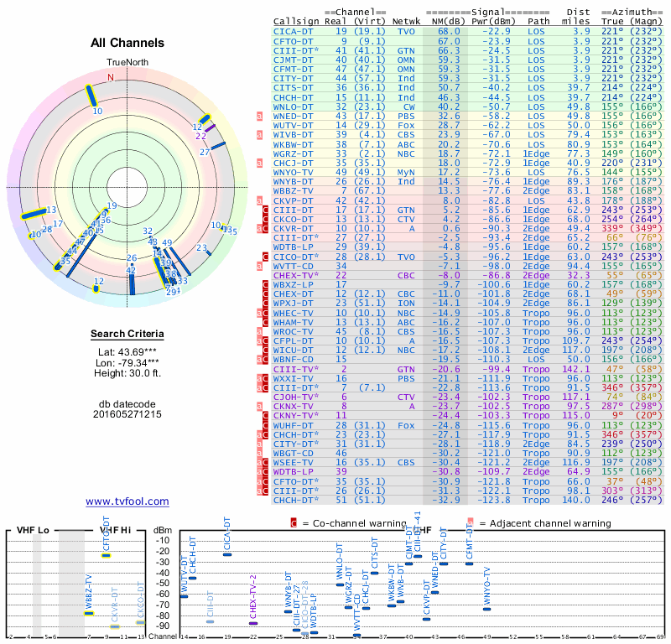This screenshot has width=671, height=644.
Task: Click the adjacent-channel warning icon beside WVTT-CD
Action: 260,265
